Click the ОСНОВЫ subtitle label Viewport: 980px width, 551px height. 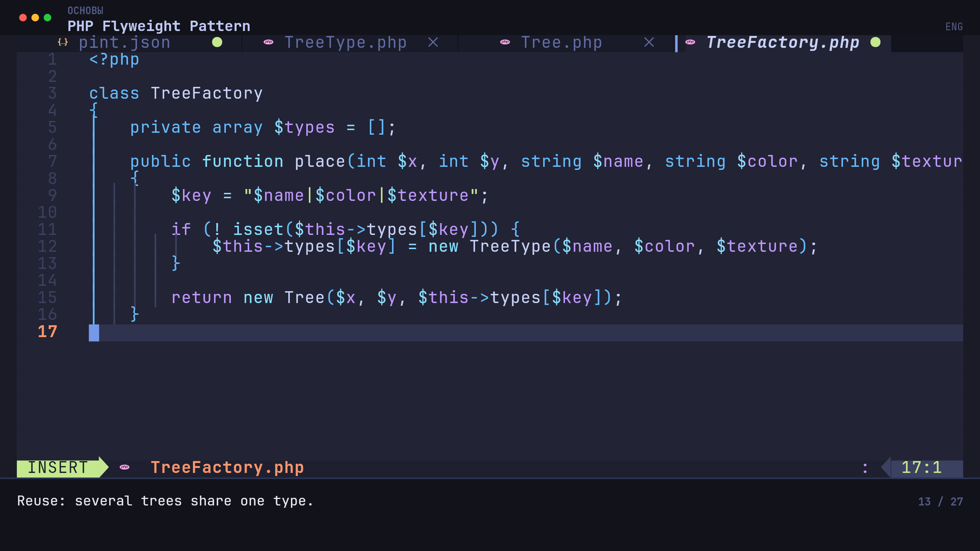85,11
